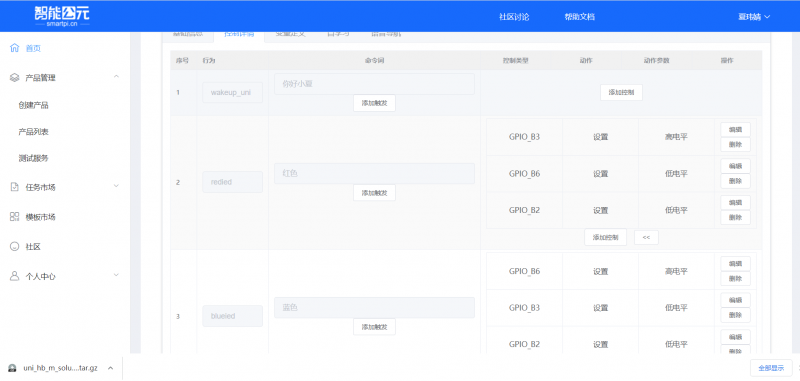Click the 模板市场 grid icon
800x381 pixels.
point(14,217)
